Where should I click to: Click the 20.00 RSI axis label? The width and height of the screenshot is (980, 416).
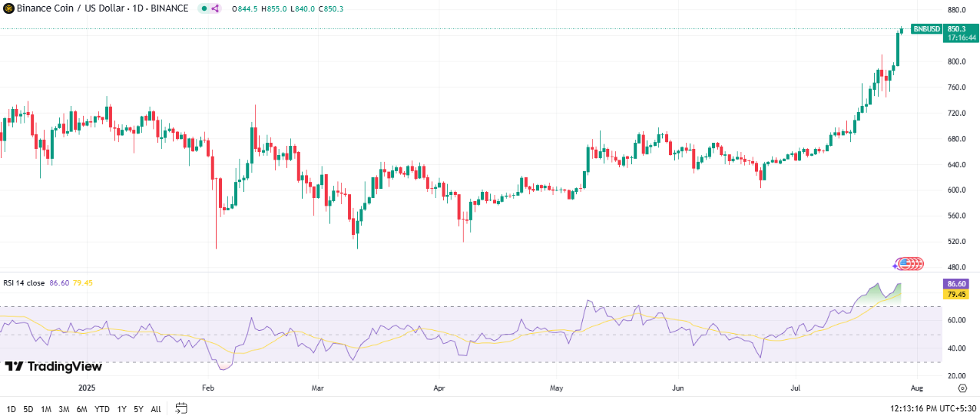pos(957,375)
